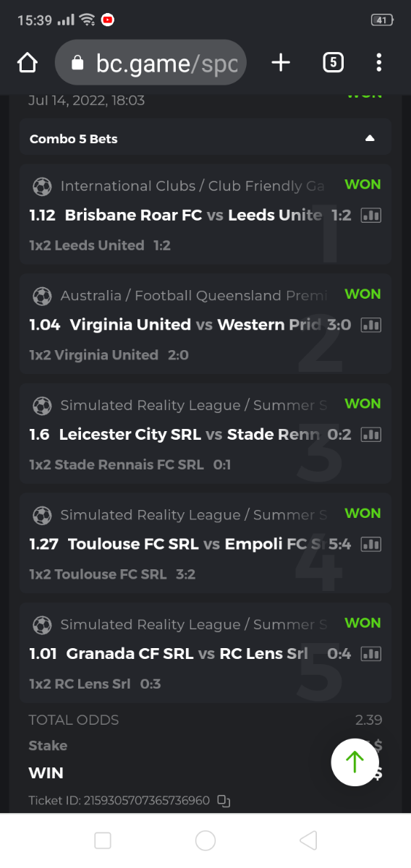The image size is (411, 868).
Task: Collapse the Combo 5 Bets section
Action: point(370,138)
